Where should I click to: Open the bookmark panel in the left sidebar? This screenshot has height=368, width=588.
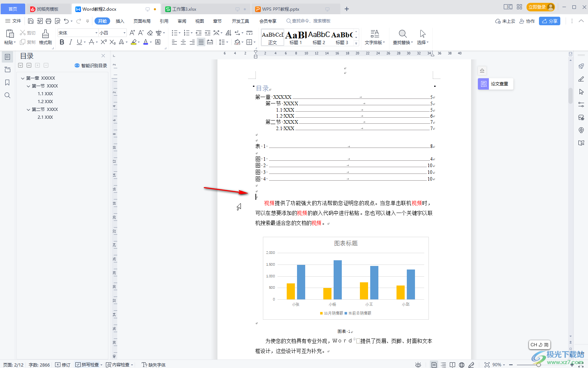click(x=7, y=82)
